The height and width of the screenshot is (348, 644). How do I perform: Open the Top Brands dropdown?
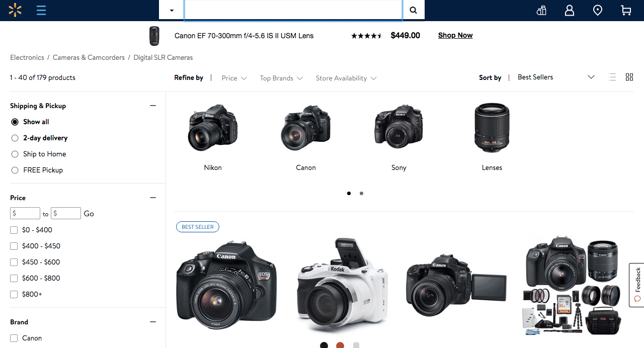tap(281, 78)
